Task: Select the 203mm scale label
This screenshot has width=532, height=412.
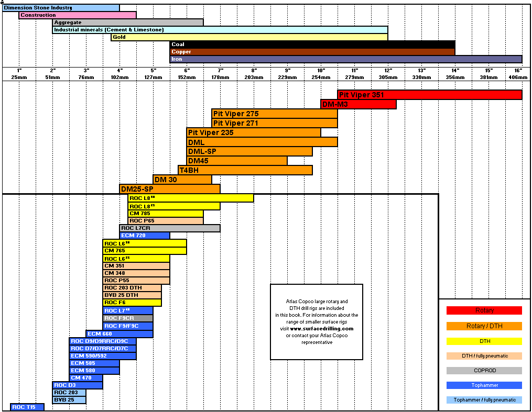Action: [x=254, y=77]
